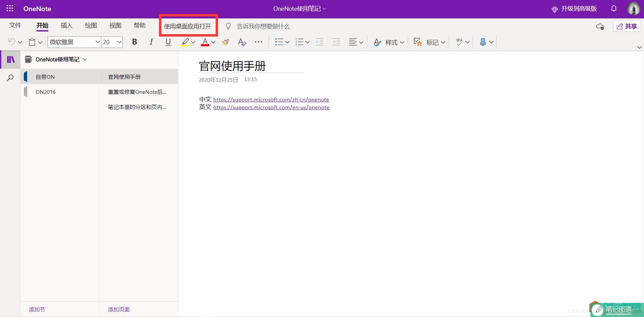Click the paragraph alignment icon
This screenshot has height=317, width=644.
click(353, 42)
